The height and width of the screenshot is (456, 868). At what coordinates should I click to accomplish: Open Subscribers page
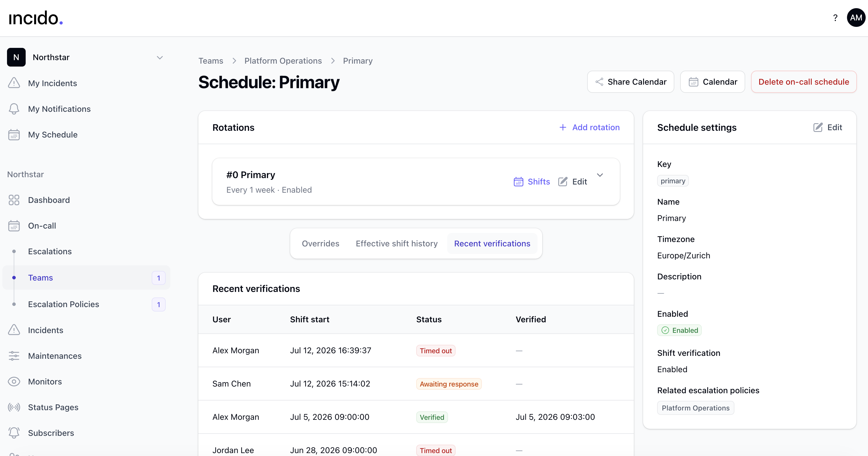51,433
